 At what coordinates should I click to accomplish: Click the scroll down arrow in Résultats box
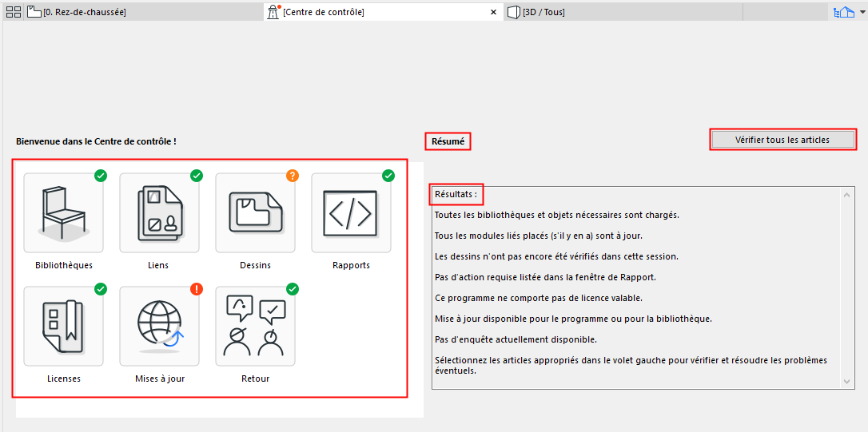[x=846, y=381]
